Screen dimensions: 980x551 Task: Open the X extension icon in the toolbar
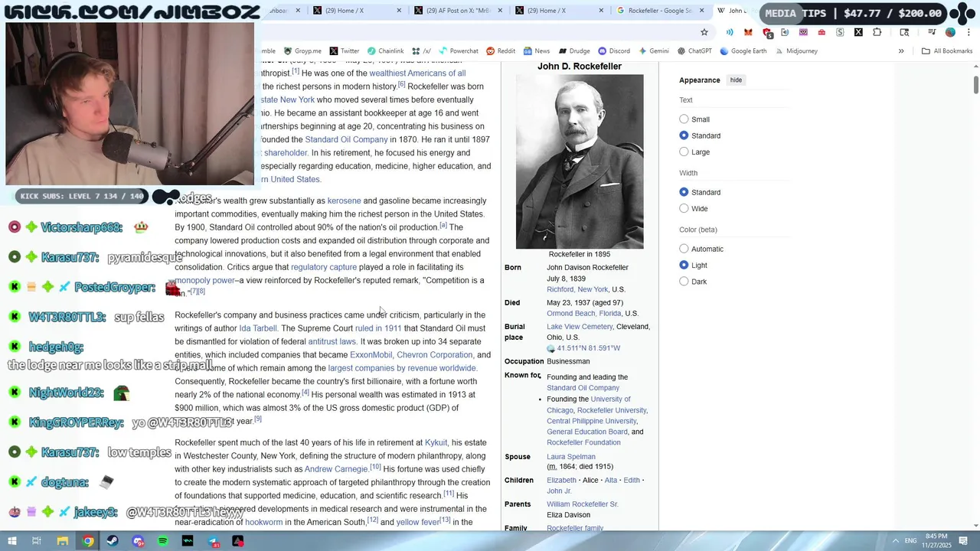(858, 32)
